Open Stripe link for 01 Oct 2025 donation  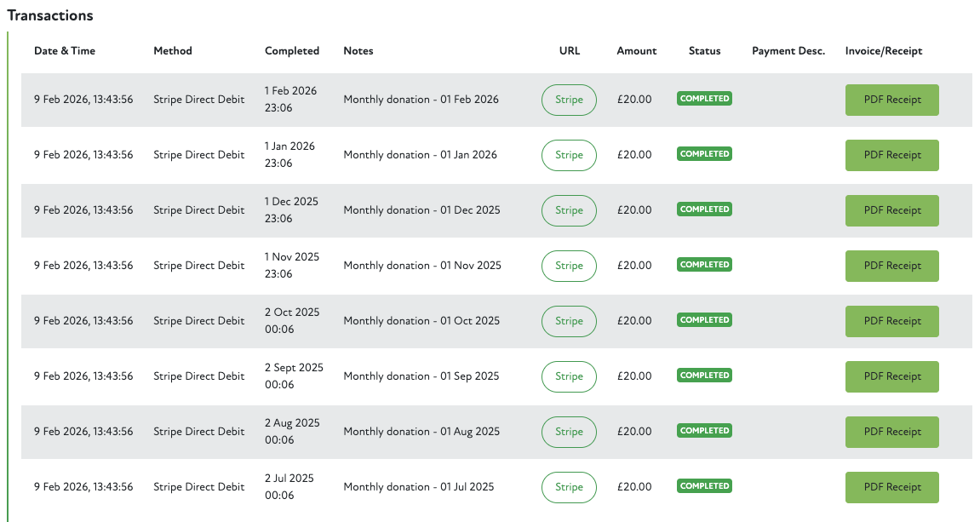[x=569, y=321]
